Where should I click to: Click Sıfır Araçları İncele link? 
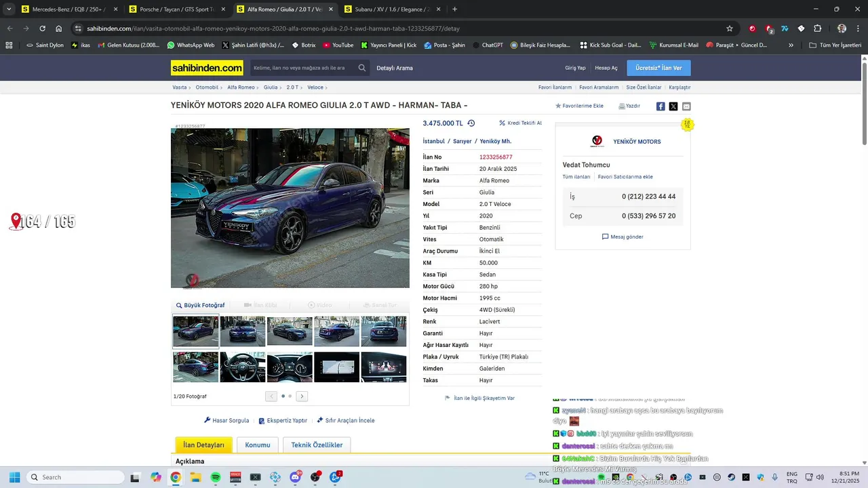(x=346, y=420)
